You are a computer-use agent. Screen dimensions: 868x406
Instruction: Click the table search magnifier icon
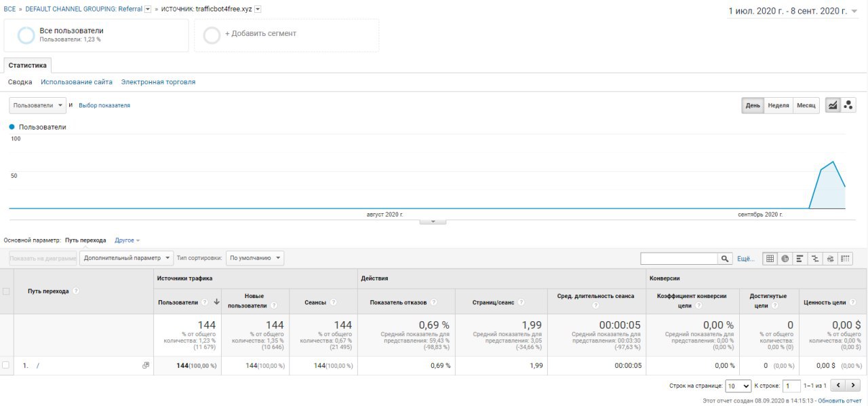click(x=726, y=259)
